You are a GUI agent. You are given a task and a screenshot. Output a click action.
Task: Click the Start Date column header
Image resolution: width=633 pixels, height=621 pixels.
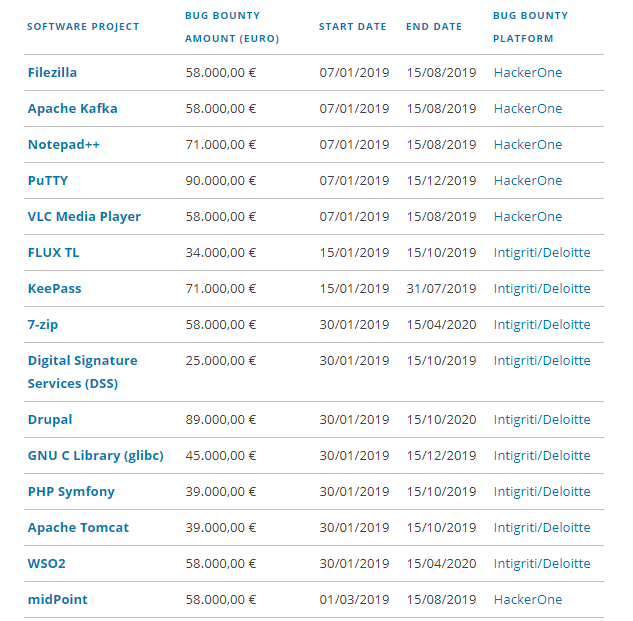click(x=352, y=27)
